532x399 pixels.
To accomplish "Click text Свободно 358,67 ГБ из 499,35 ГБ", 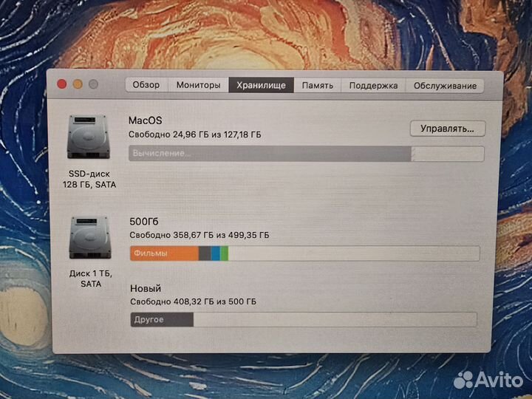I will [x=199, y=235].
